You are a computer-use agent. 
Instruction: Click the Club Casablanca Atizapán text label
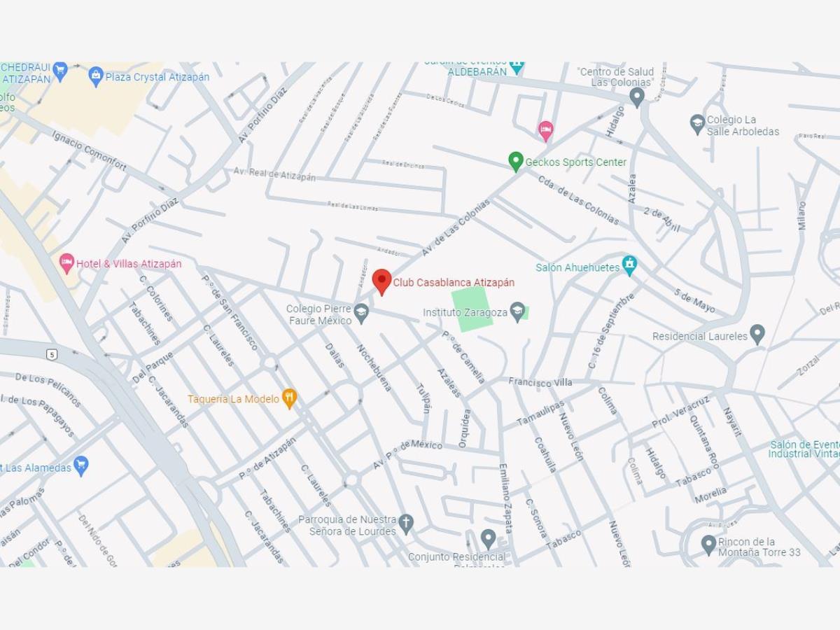click(454, 283)
